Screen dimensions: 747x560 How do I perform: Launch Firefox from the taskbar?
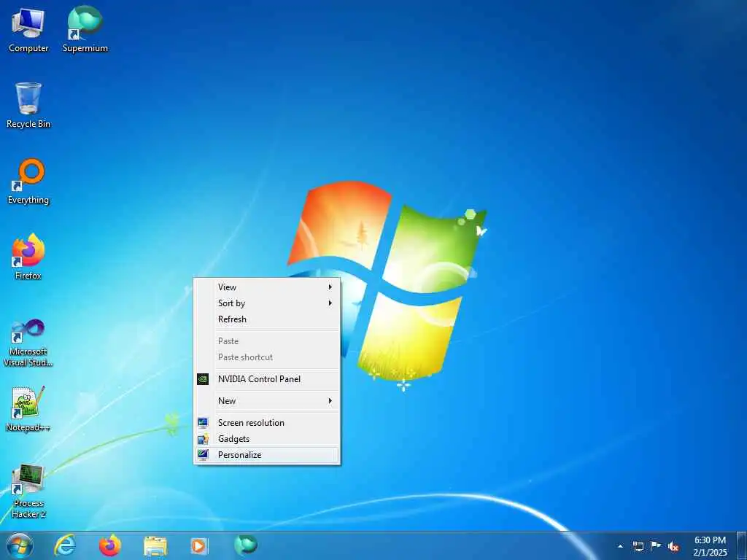tap(110, 545)
